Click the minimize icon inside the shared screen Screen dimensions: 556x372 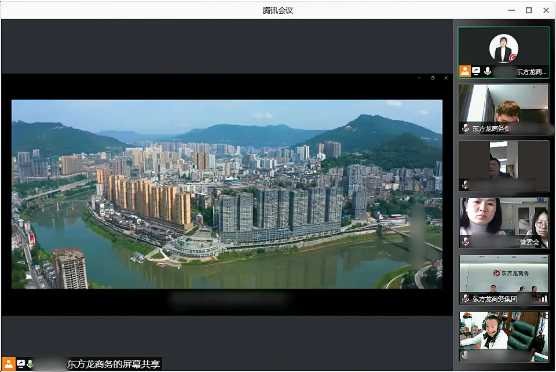(x=419, y=78)
